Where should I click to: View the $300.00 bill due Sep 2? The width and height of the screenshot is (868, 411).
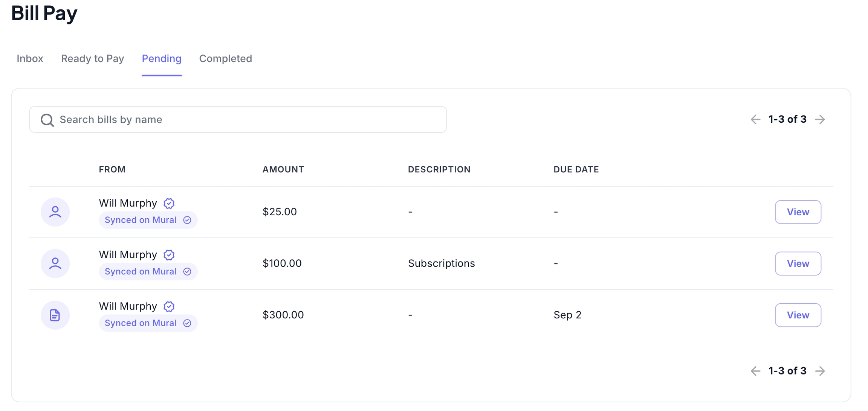click(x=798, y=315)
